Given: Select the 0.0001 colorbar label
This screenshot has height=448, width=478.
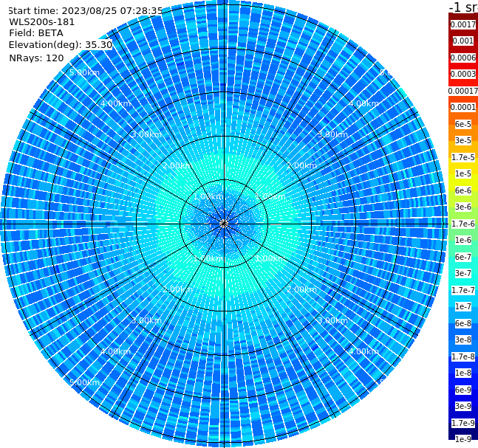Looking at the screenshot, I should [x=463, y=107].
